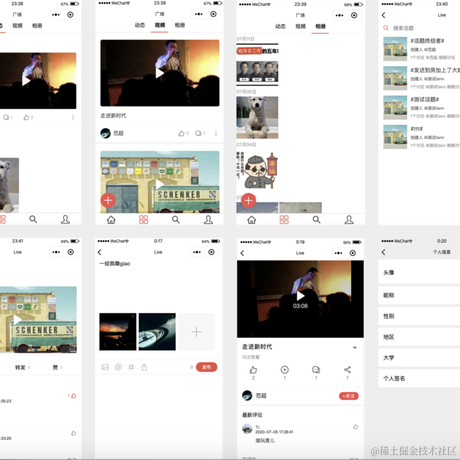Open the cartoon image under 07月04日
Image resolution: width=460 pixels, height=460 pixels.
pyautogui.click(x=257, y=170)
